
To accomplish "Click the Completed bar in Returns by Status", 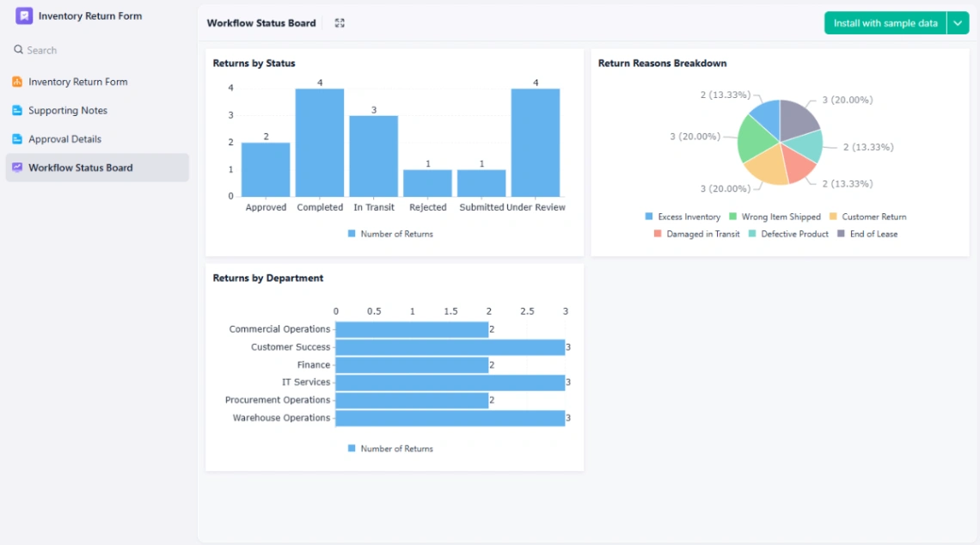I will (320, 143).
